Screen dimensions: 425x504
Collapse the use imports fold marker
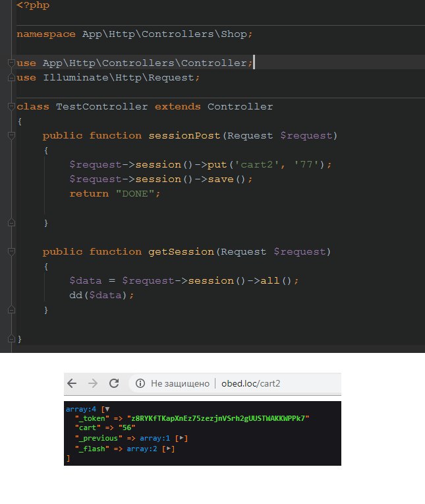tap(11, 63)
